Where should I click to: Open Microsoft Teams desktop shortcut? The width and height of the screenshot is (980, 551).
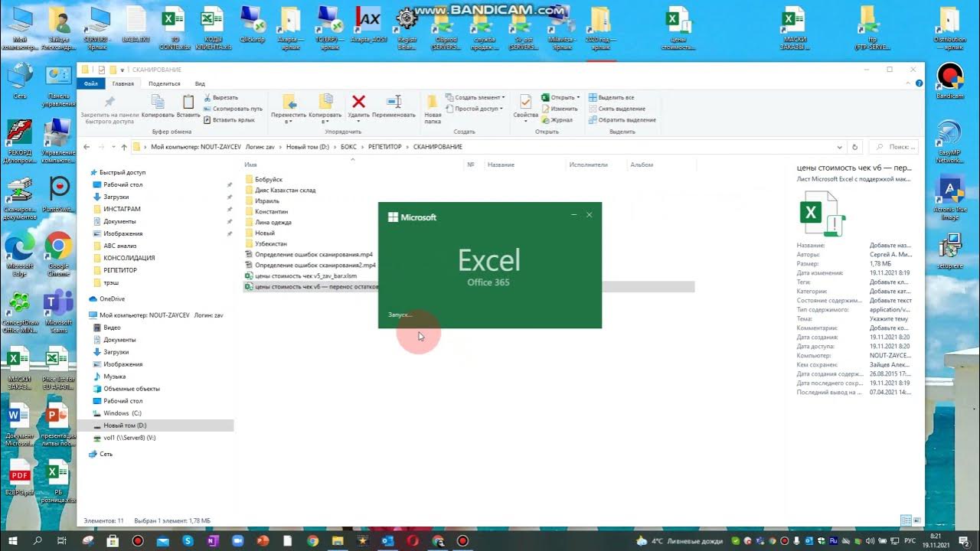58,311
